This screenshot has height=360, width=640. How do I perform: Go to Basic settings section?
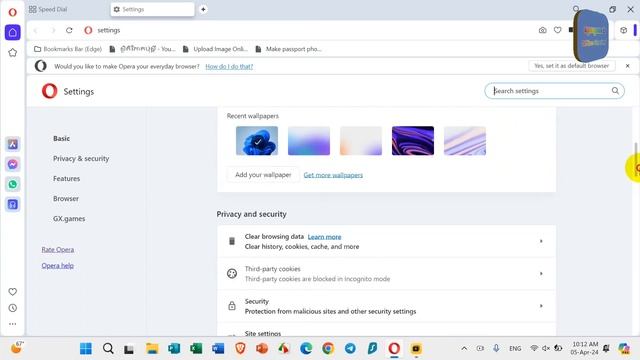(x=61, y=138)
